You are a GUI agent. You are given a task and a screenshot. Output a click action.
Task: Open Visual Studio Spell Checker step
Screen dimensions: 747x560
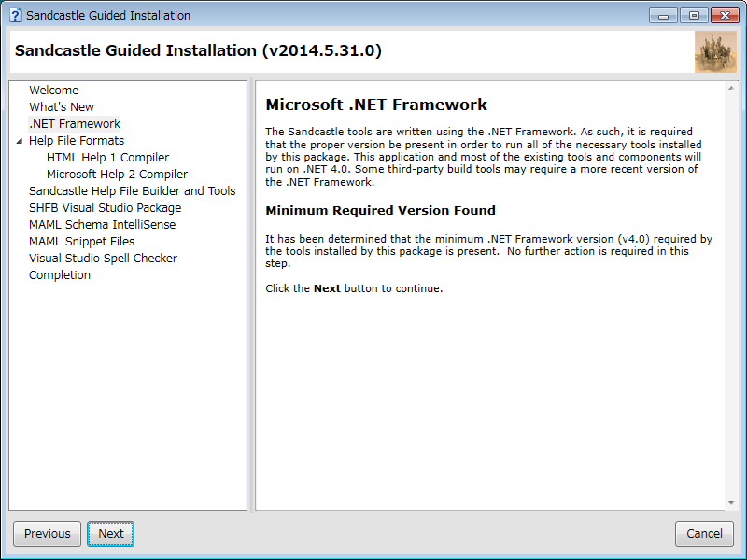pyautogui.click(x=103, y=259)
